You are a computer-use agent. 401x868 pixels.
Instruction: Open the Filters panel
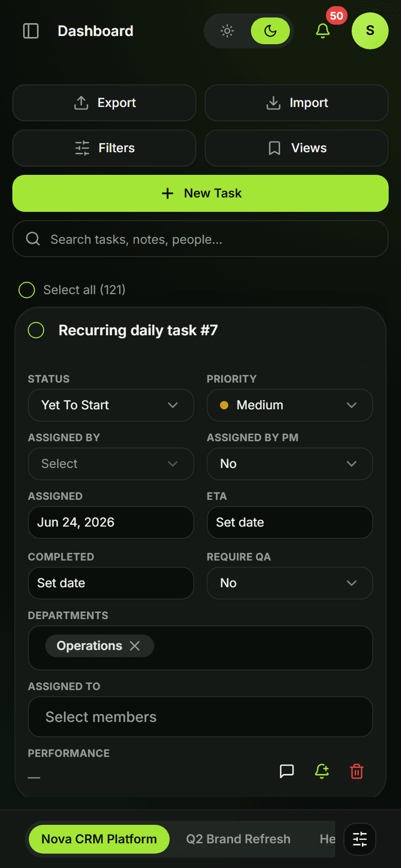pos(104,148)
